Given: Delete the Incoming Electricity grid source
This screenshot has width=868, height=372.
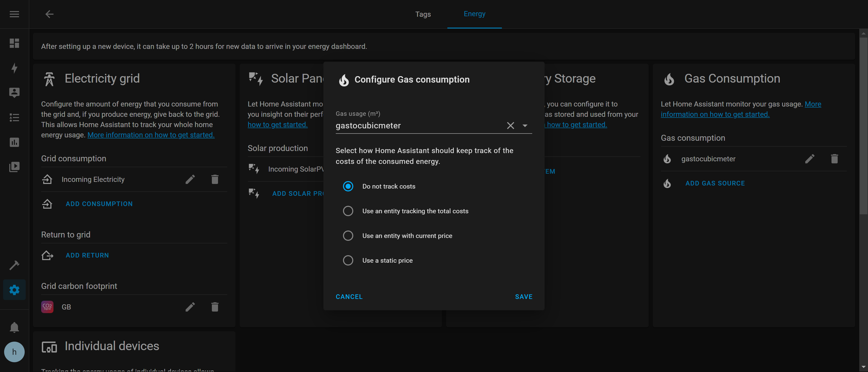Looking at the screenshot, I should pos(215,179).
